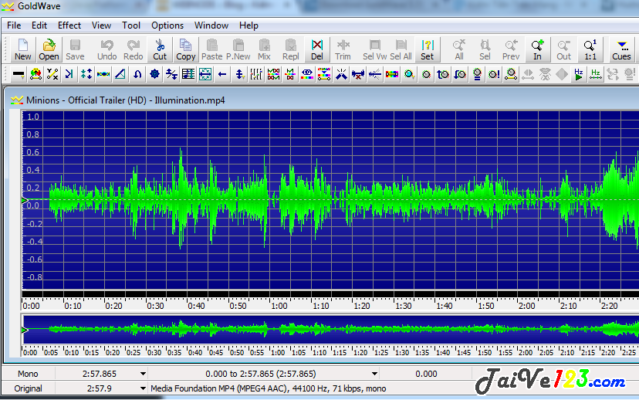Open the Offset effect icon
This screenshot has height=400, width=639.
172,74
